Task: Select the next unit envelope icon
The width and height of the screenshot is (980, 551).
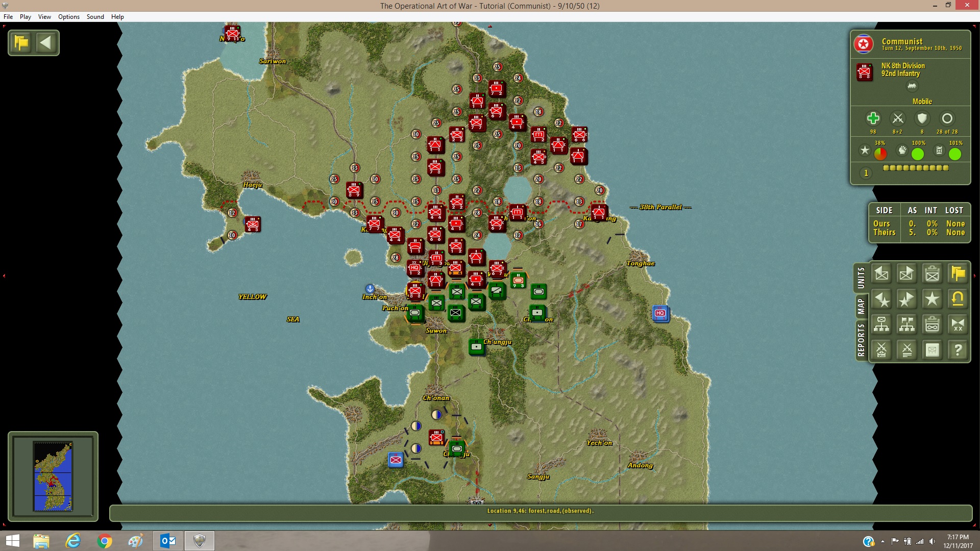Action: point(906,273)
